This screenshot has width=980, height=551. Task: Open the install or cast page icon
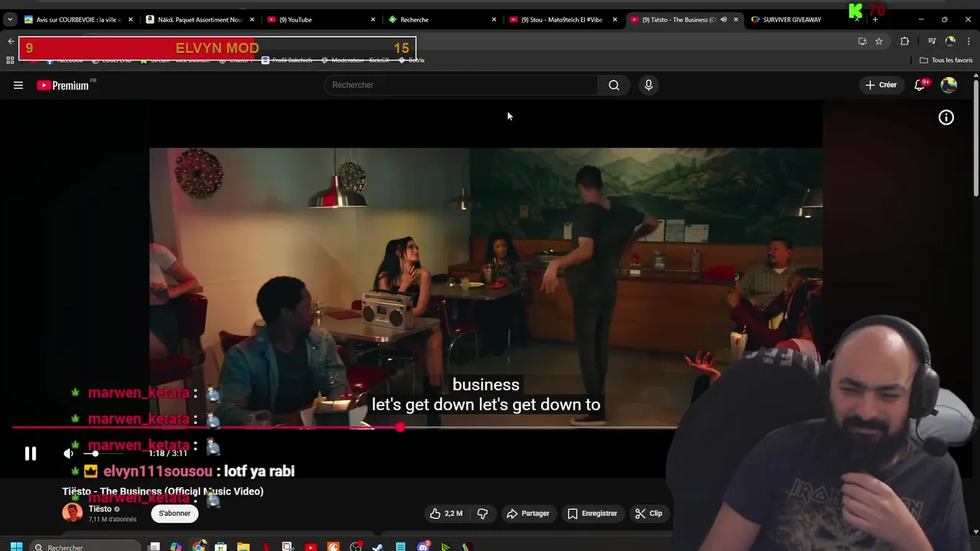point(862,41)
